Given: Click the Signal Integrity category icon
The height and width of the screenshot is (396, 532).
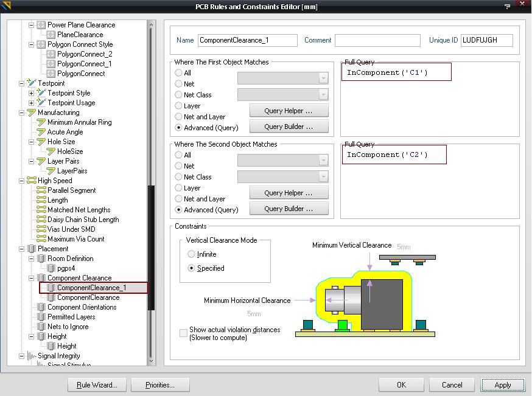Looking at the screenshot, I should [31, 356].
